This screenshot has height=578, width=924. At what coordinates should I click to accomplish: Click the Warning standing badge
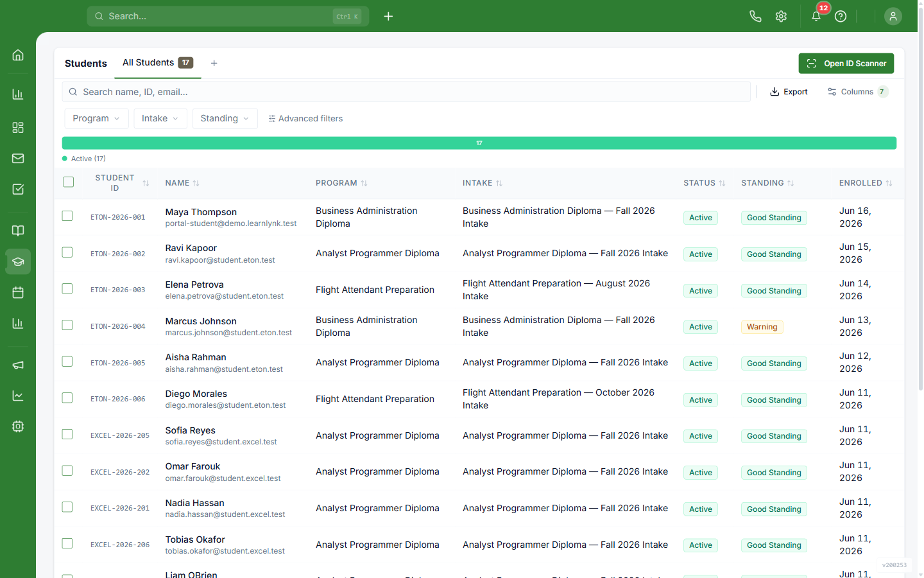[762, 327]
